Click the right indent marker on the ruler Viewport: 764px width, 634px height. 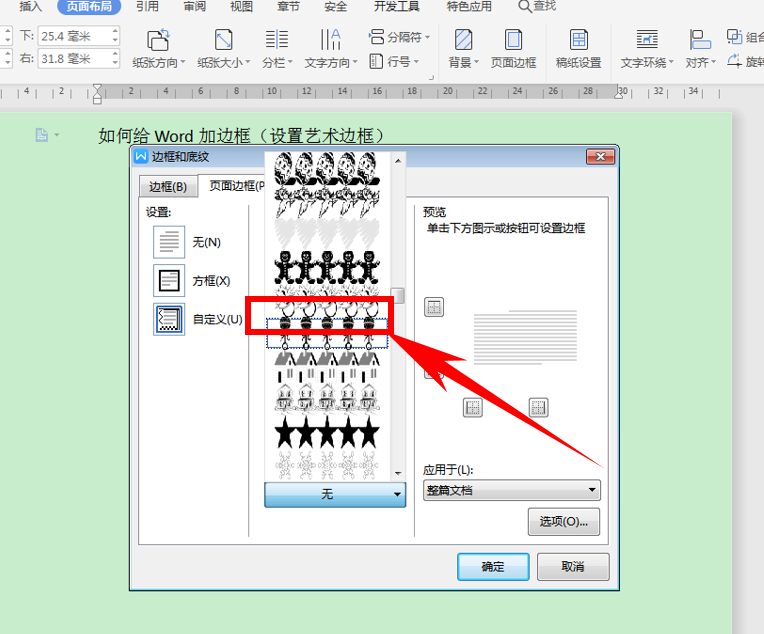pos(619,95)
